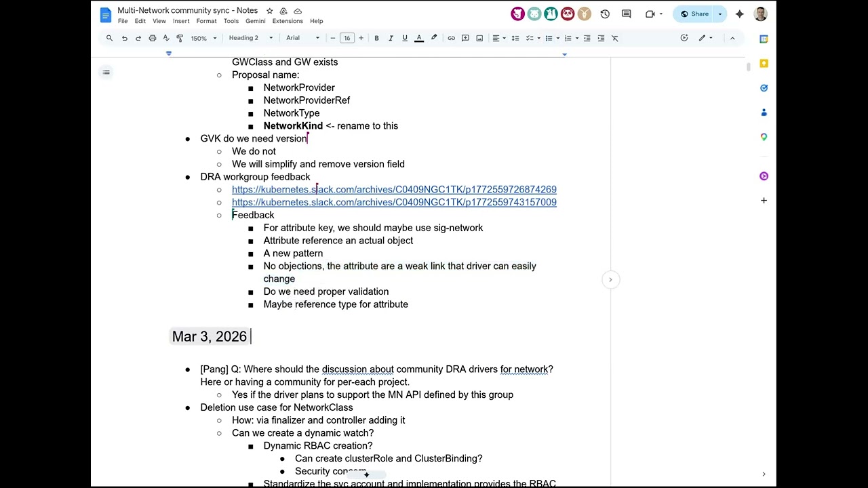Open the Gemini toolbar suggestion icon

coord(684,38)
